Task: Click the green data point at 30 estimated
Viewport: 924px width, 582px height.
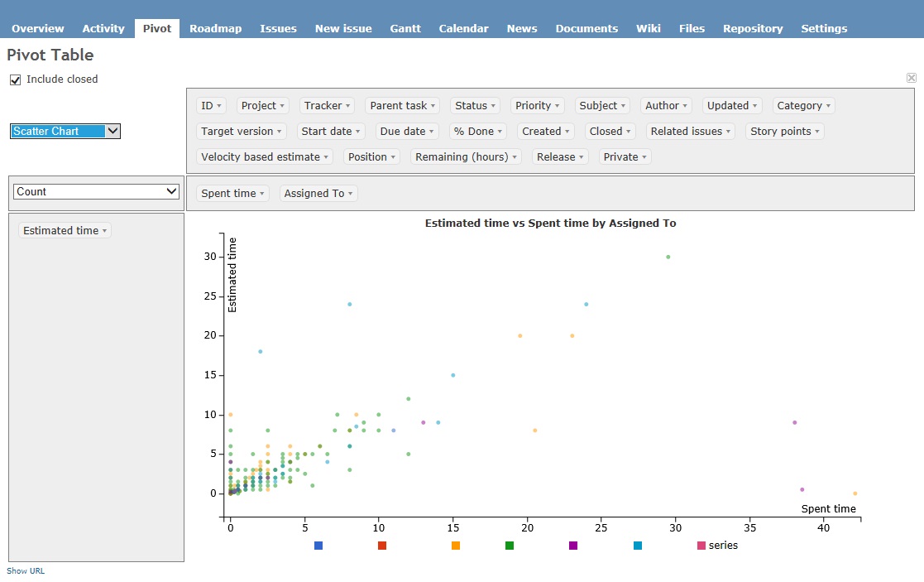Action: [668, 257]
